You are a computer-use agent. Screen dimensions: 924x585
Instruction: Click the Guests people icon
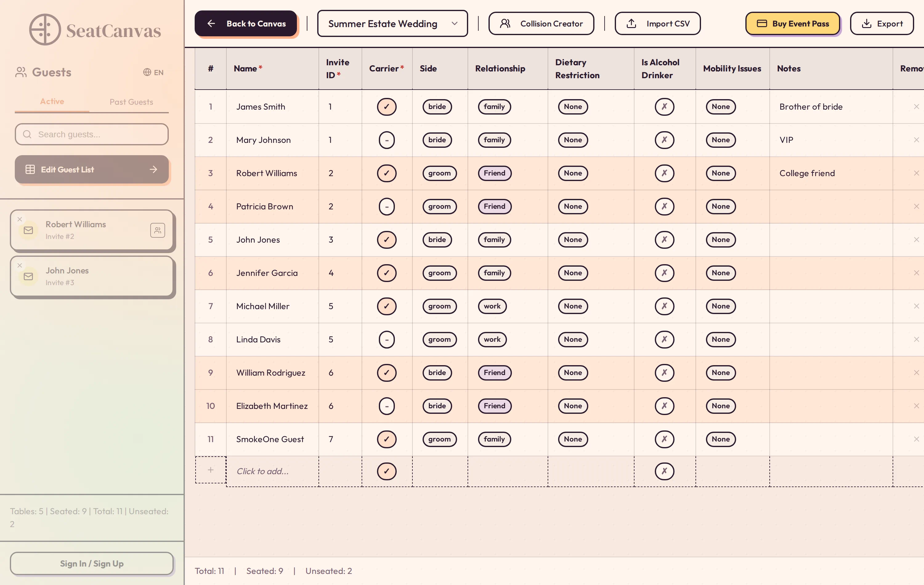pyautogui.click(x=21, y=72)
